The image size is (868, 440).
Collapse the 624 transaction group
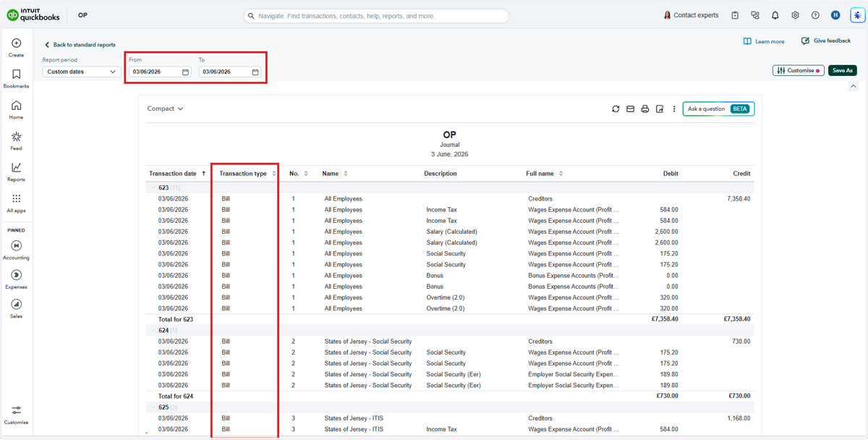[153, 330]
